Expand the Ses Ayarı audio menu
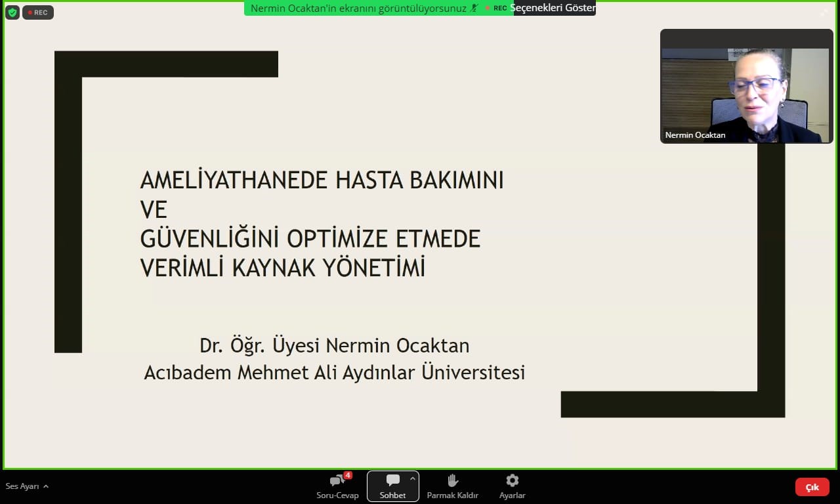The width and height of the screenshot is (840, 504). click(x=27, y=486)
